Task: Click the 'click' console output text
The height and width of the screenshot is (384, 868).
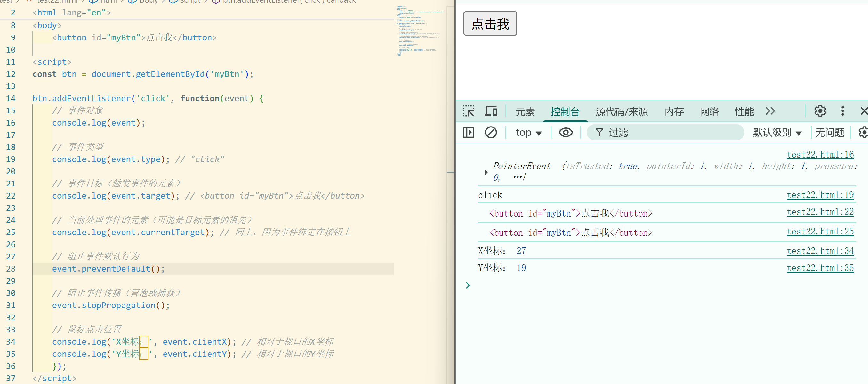Action: pos(490,195)
